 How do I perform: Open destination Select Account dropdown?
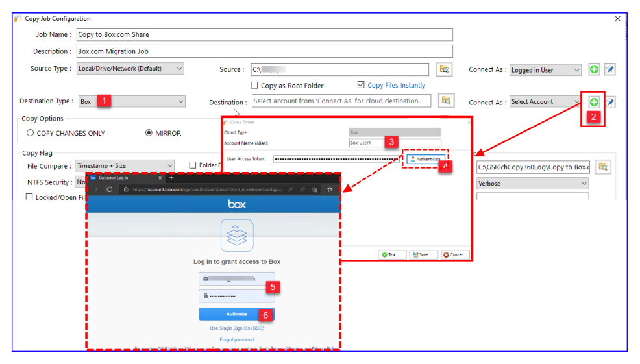545,102
